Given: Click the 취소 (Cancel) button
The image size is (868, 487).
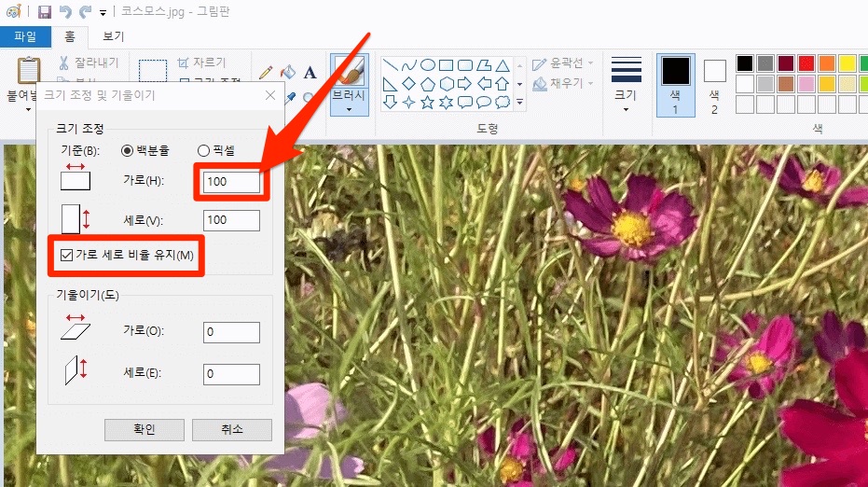Looking at the screenshot, I should [x=232, y=429].
